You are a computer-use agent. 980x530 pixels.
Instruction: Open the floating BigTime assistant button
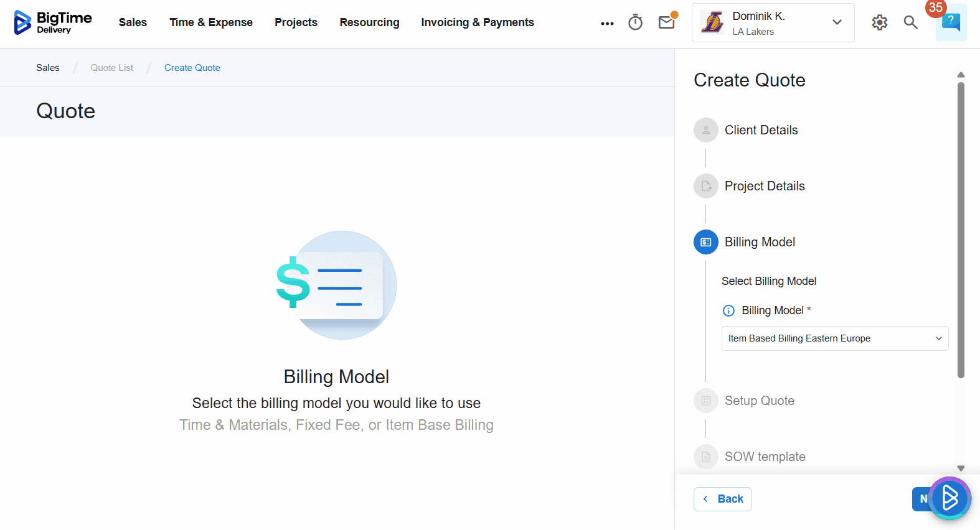point(949,498)
